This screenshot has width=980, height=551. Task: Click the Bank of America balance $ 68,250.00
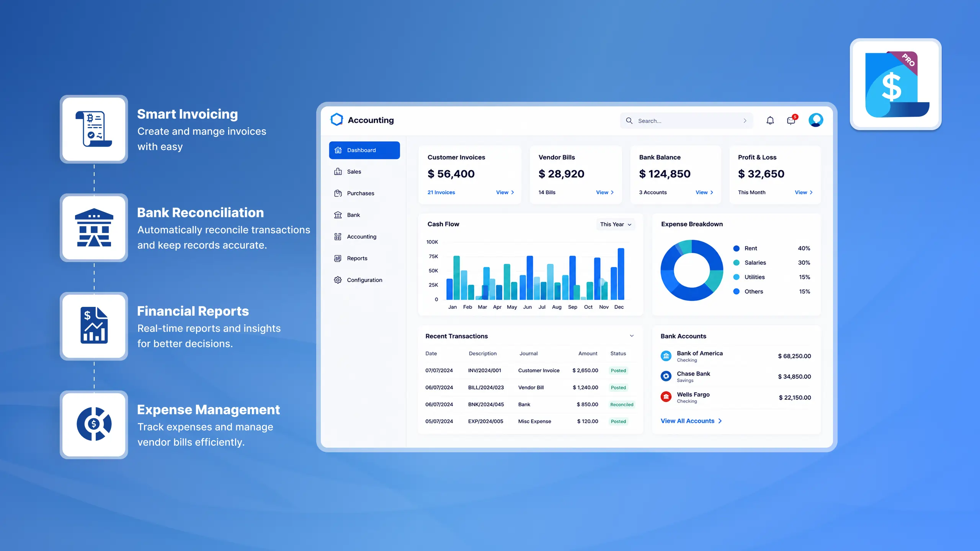(794, 356)
